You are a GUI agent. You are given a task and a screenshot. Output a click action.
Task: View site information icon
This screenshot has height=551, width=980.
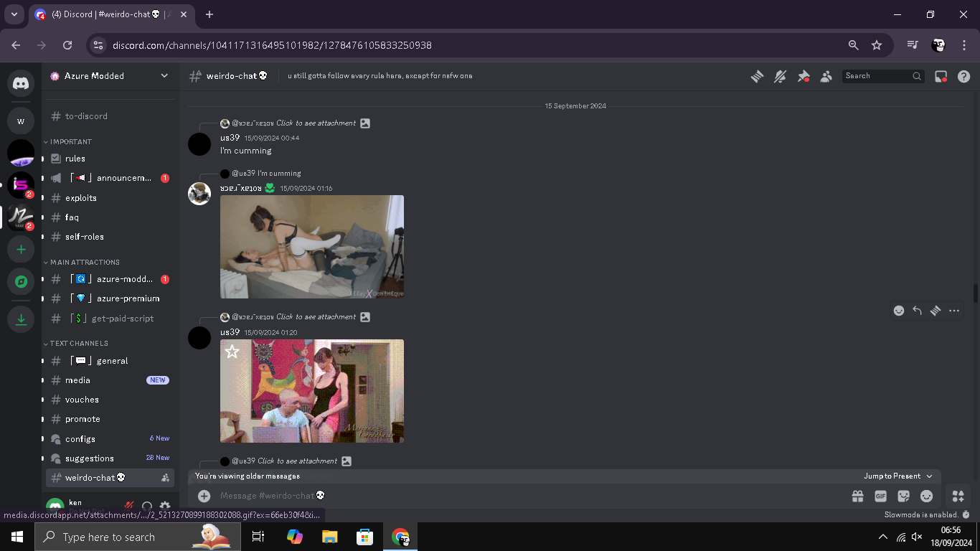[99, 44]
